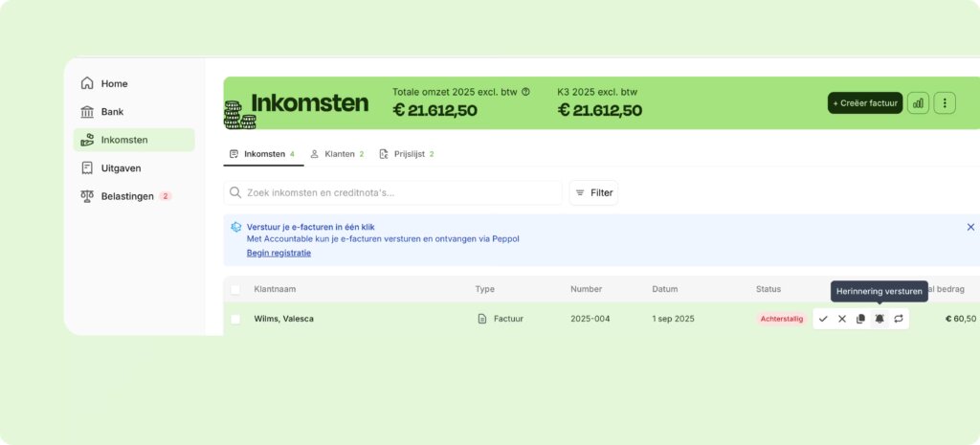Click the Zoek inkomsten search field
This screenshot has width=980, height=445.
point(392,192)
